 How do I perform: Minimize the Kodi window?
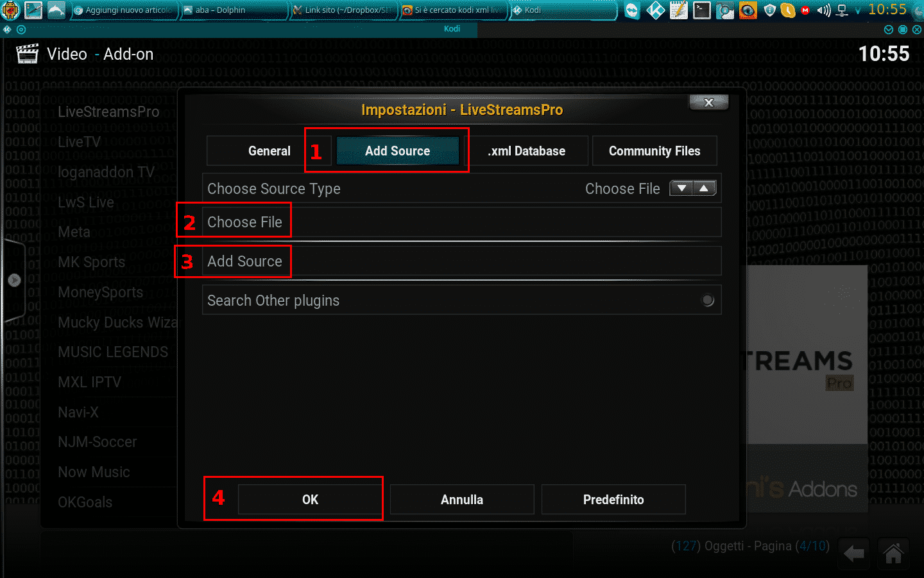click(889, 30)
